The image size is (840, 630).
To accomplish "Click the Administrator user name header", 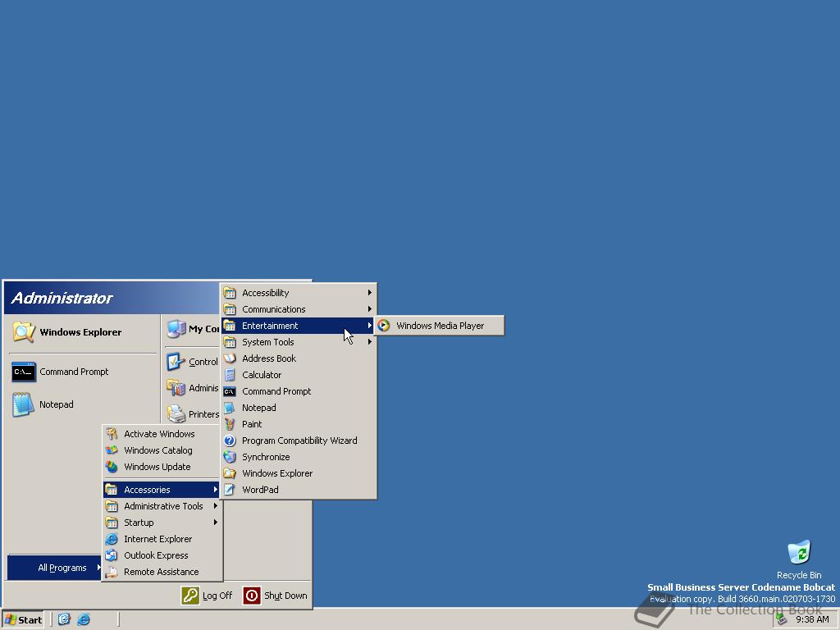I will click(62, 298).
